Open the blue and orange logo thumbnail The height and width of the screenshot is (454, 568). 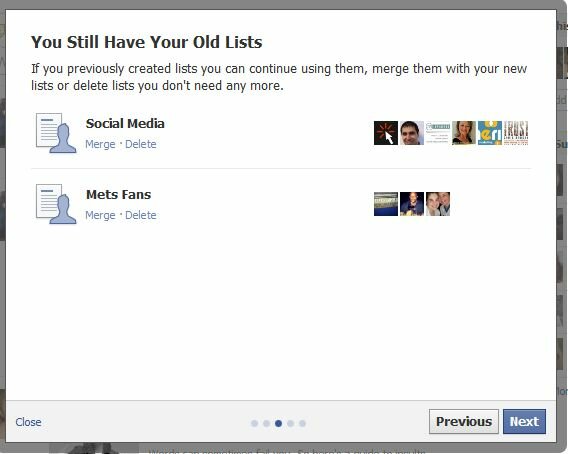pos(490,133)
